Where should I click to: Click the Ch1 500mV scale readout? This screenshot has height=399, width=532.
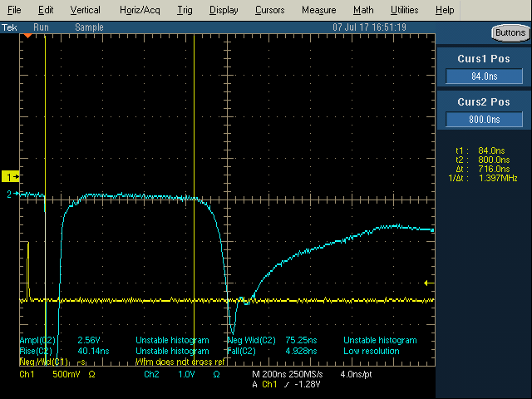[x=57, y=375]
